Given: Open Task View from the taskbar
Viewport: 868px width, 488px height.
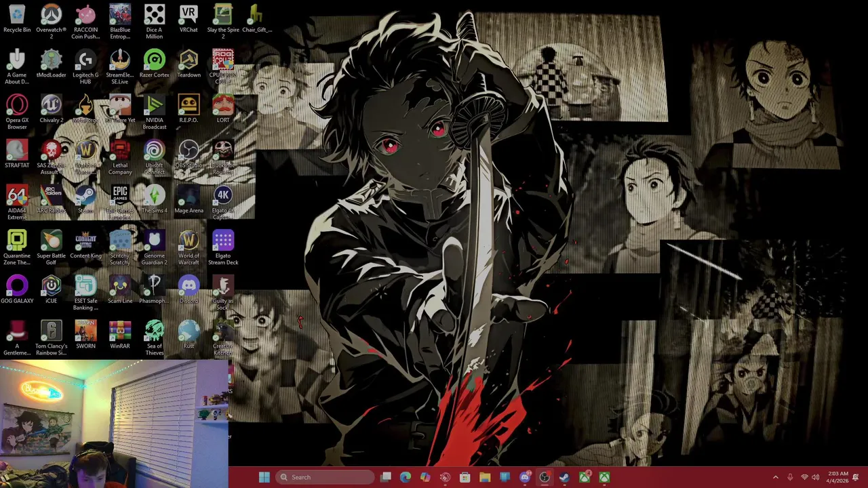Looking at the screenshot, I should tap(386, 477).
